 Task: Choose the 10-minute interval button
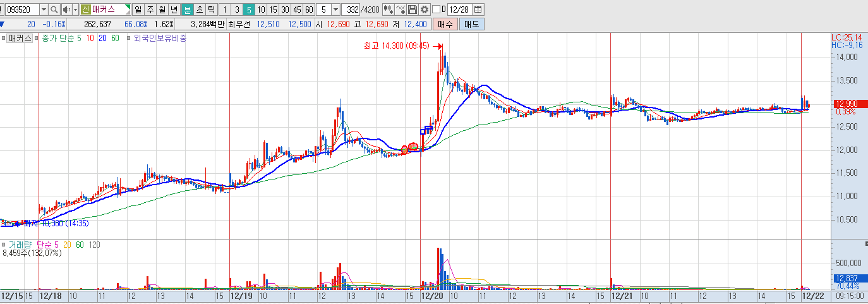point(261,9)
